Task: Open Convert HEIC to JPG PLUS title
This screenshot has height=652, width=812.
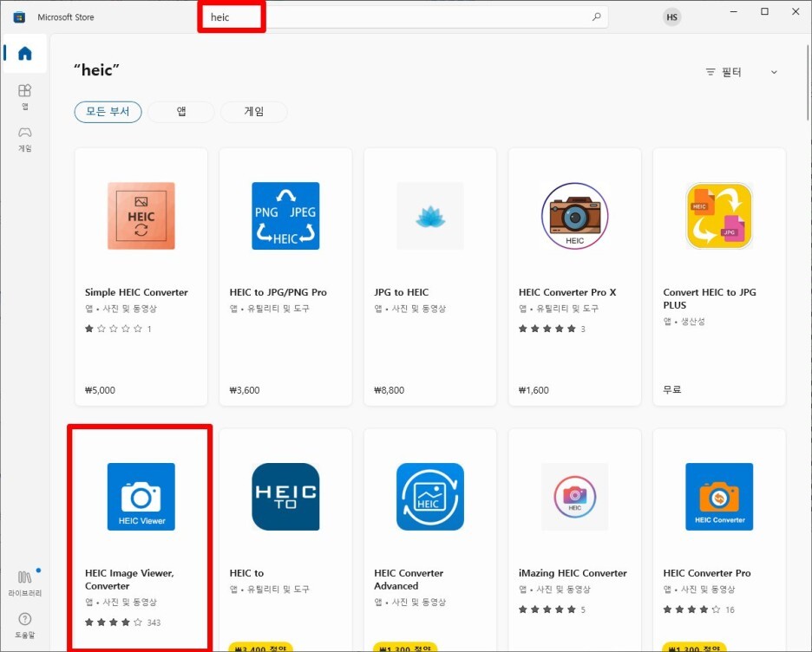Action: (710, 298)
